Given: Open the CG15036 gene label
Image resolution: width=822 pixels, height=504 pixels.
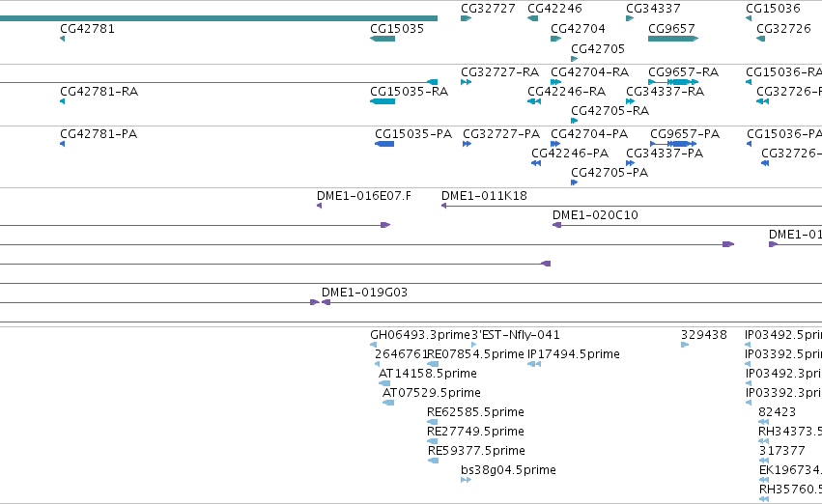Looking at the screenshot, I should click(x=773, y=9).
